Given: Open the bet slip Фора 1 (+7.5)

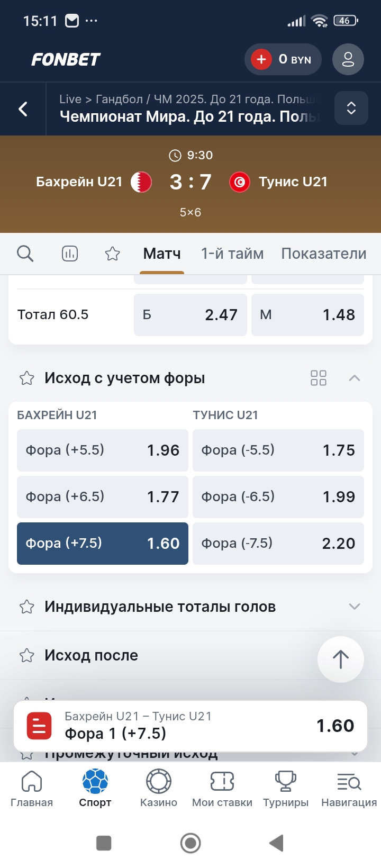Looking at the screenshot, I should 190,726.
